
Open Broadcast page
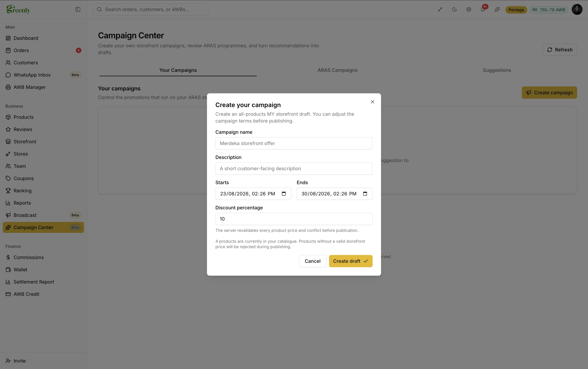click(x=43, y=215)
